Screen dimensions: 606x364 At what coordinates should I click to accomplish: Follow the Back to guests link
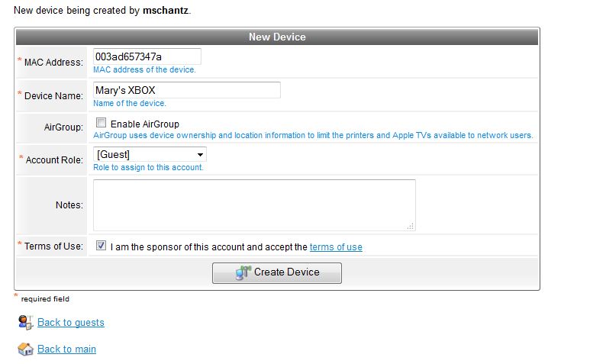(x=71, y=322)
